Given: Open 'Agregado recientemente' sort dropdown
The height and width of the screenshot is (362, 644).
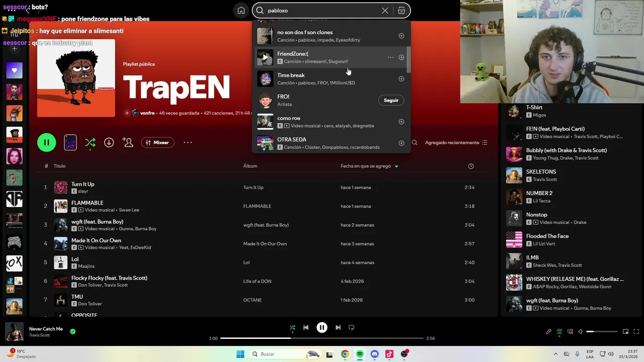Looking at the screenshot, I should pyautogui.click(x=456, y=143).
